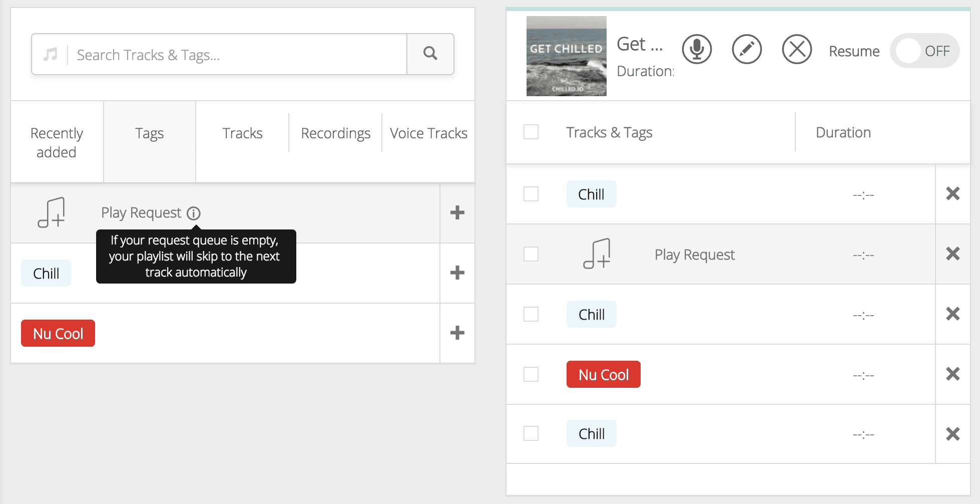The height and width of the screenshot is (504, 980).
Task: Open the pencil edit icon in playlist header
Action: click(x=747, y=50)
